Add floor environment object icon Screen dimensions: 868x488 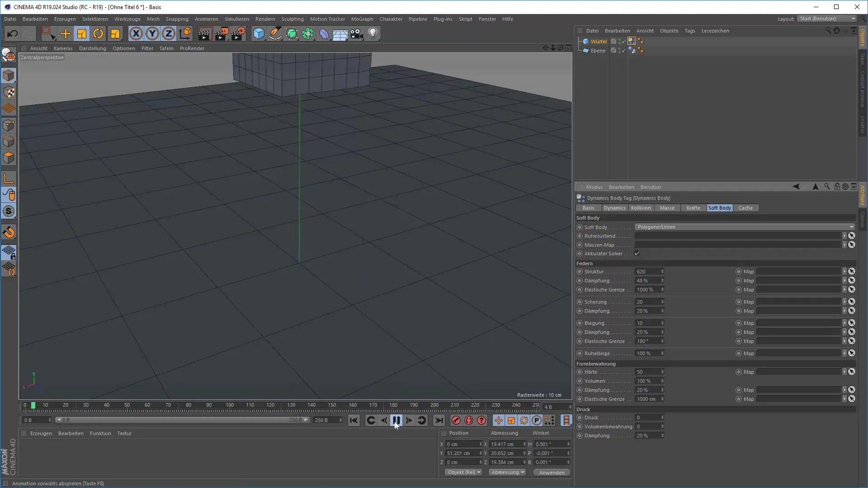coord(340,33)
